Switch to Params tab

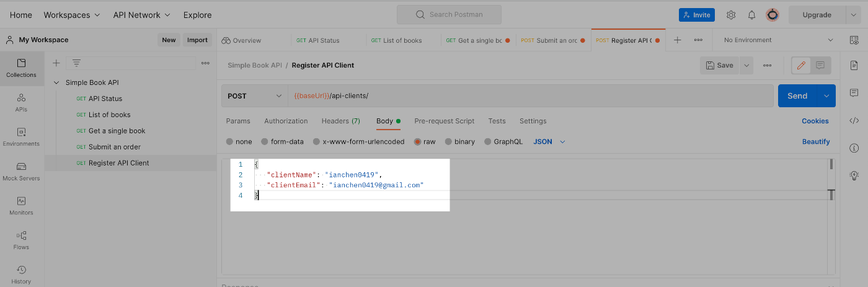coord(238,121)
